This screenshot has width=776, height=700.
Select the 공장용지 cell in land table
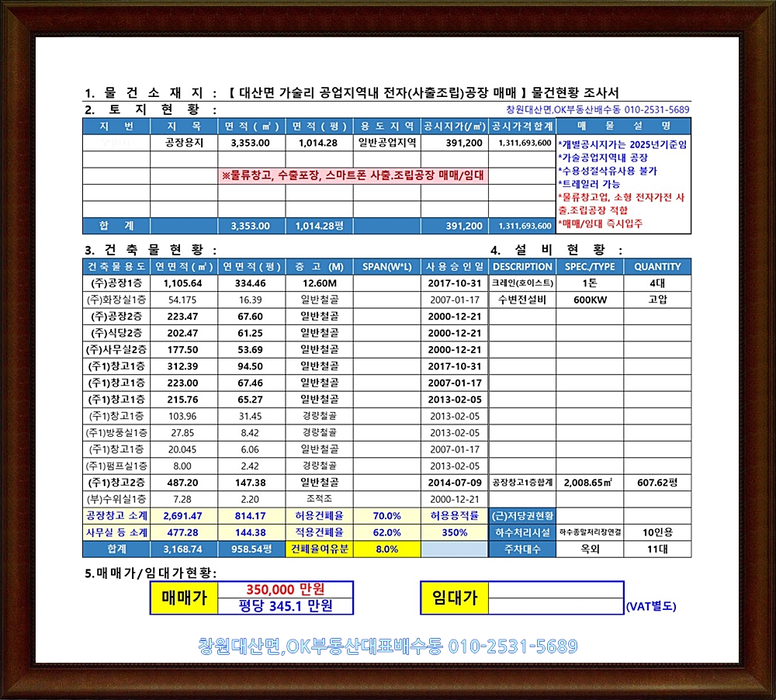point(184,143)
